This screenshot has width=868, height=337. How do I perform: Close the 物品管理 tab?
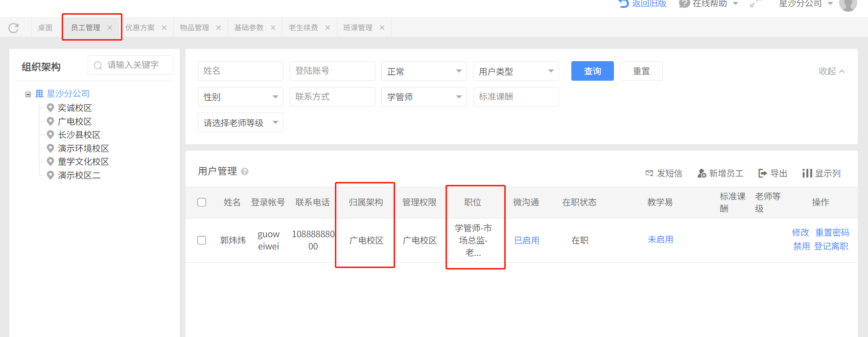point(219,28)
